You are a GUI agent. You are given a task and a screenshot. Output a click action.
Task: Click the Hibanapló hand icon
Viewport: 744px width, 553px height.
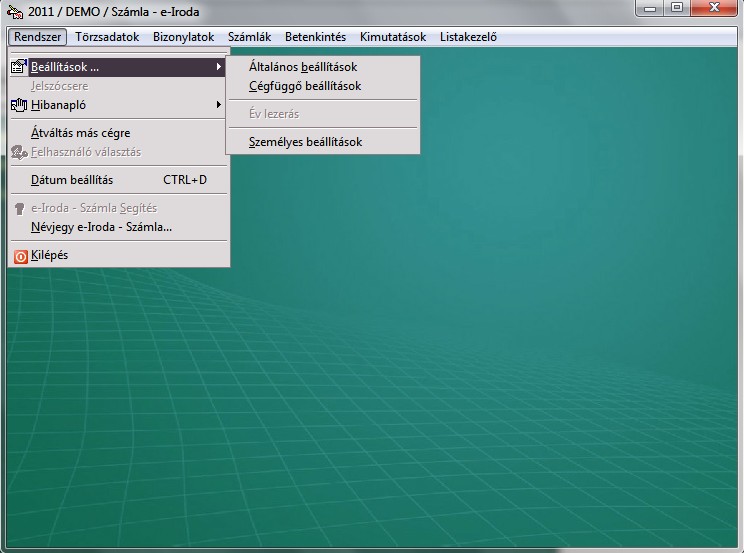[x=19, y=105]
